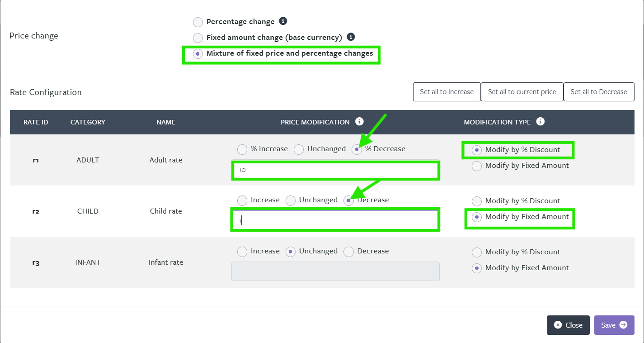Save the rate configuration
This screenshot has width=644, height=343.
coord(614,325)
